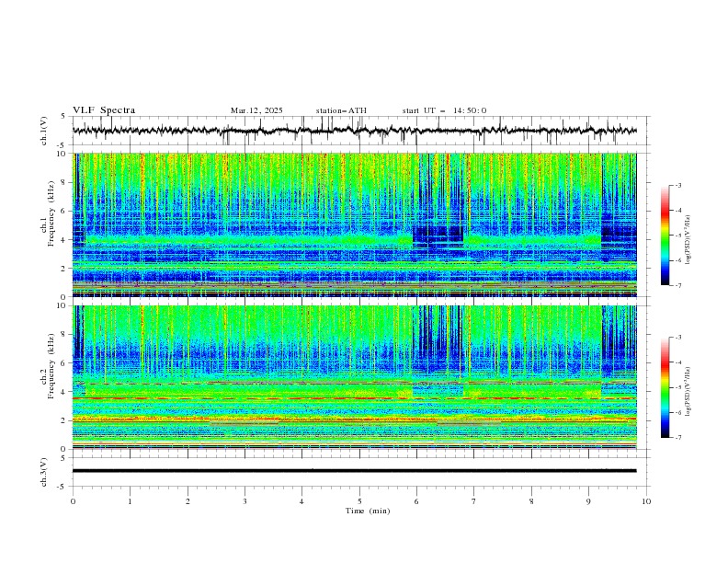
Task: Click the "-5" label on ch.1 colorbar
Action: click(x=677, y=236)
